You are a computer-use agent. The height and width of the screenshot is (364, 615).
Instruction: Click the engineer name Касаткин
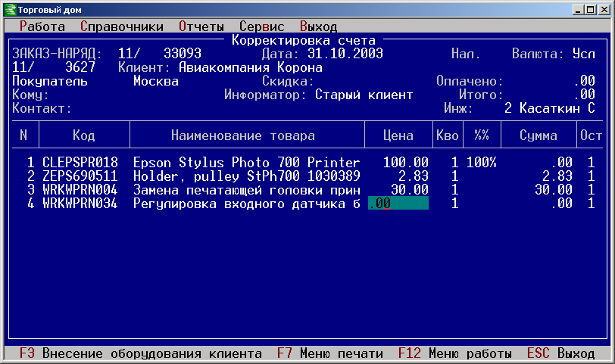click(550, 107)
